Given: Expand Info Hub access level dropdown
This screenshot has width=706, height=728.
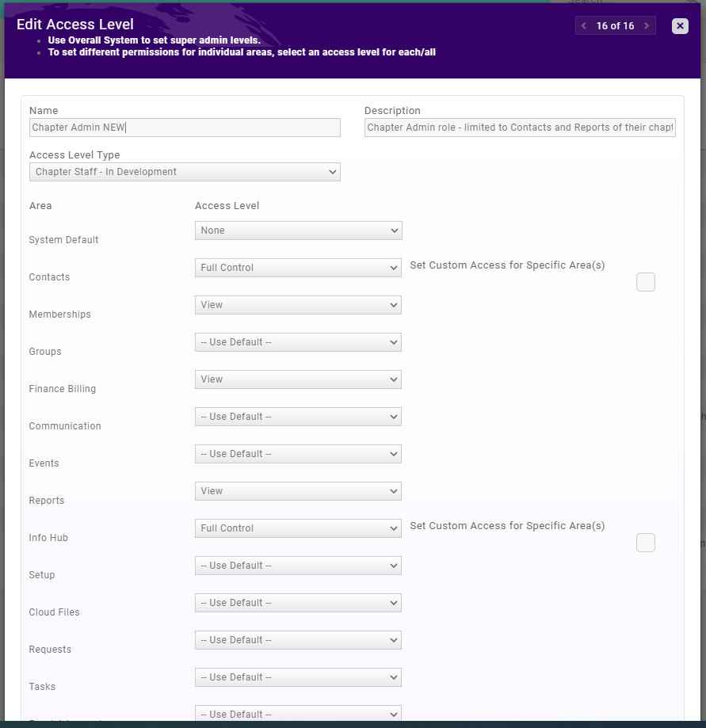Looking at the screenshot, I should pyautogui.click(x=298, y=528).
